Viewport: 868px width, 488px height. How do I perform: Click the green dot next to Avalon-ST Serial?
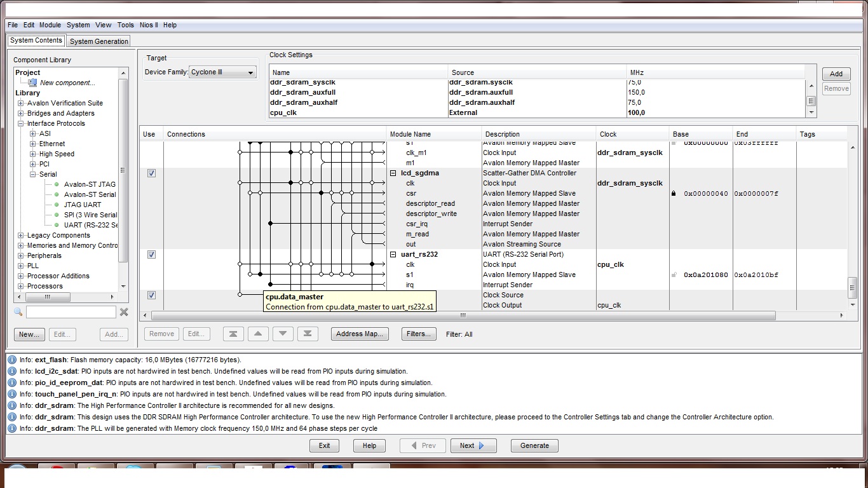pyautogui.click(x=57, y=194)
